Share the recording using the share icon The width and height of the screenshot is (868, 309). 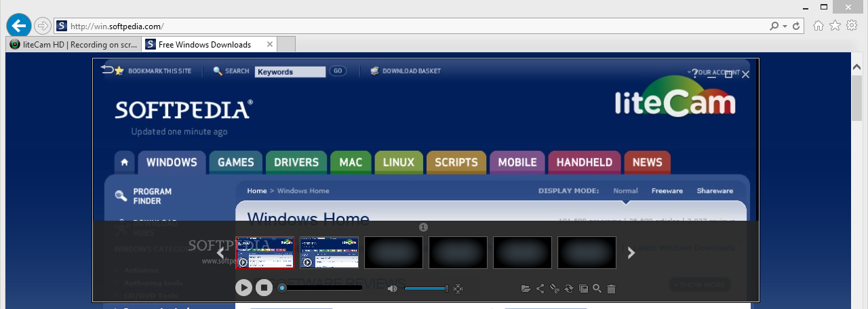tap(540, 289)
